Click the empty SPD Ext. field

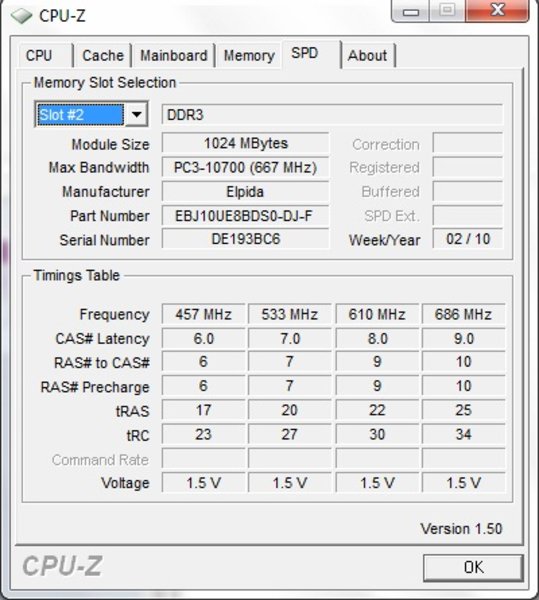[x=467, y=215]
